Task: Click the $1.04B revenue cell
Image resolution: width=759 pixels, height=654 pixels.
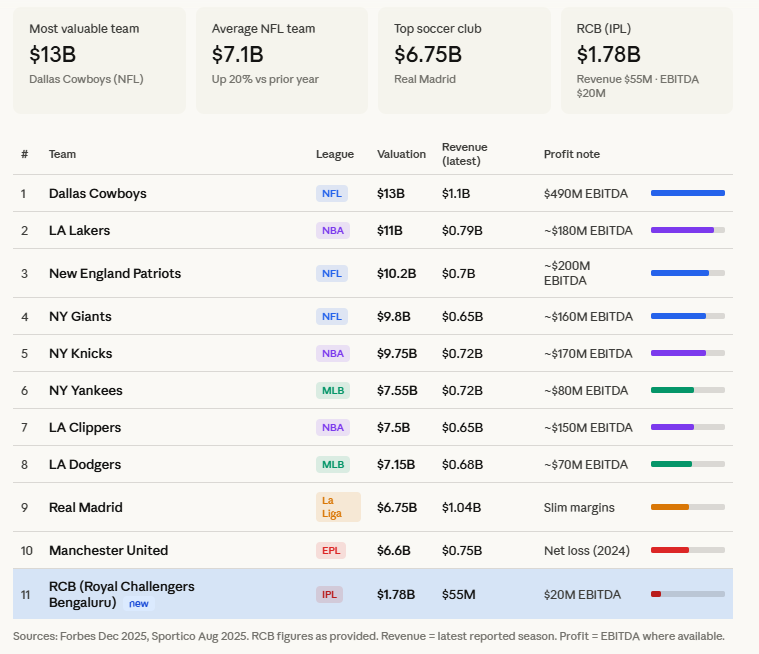Action: [x=461, y=507]
